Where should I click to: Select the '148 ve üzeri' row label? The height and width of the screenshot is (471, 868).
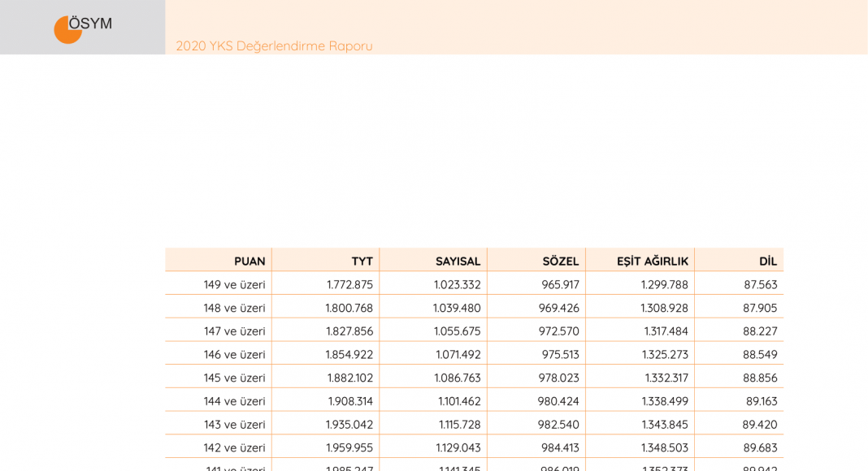[x=235, y=308]
